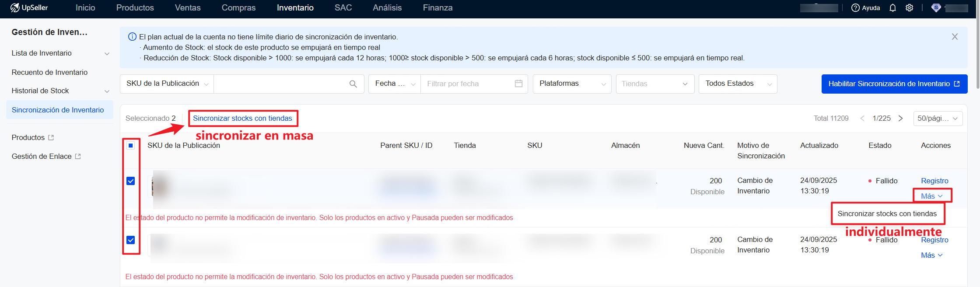Uncheck the second row checkbox
Viewport: 980px width, 287px height.
(130, 240)
